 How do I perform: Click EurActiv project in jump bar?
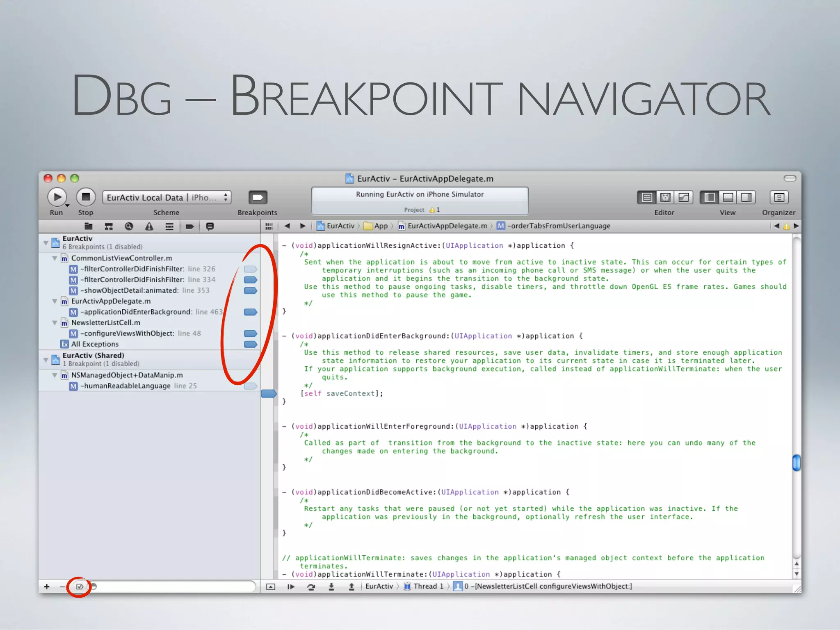[336, 226]
